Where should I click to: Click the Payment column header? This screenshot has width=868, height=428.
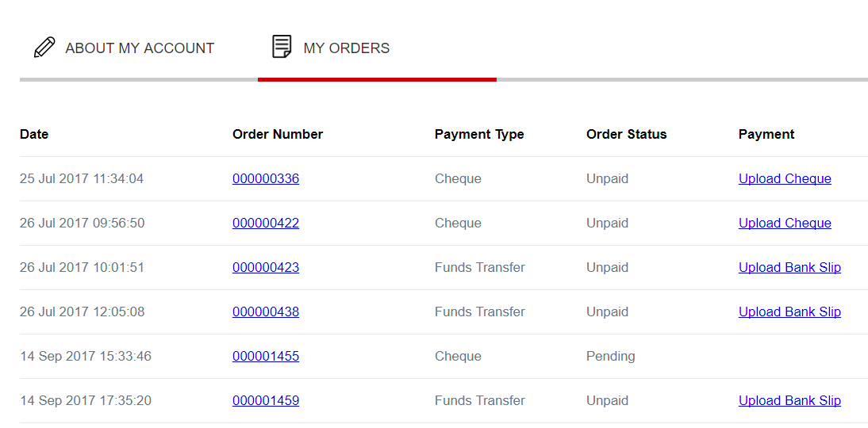click(766, 134)
